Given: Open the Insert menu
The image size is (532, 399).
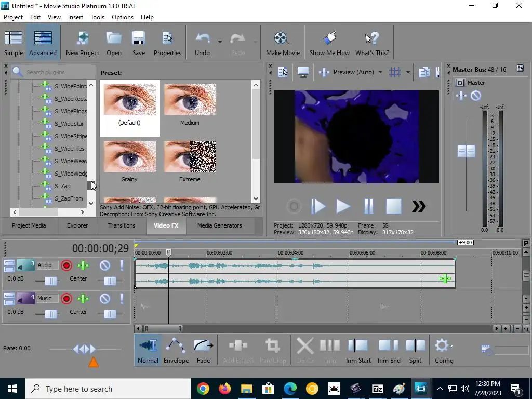Looking at the screenshot, I should 75,17.
